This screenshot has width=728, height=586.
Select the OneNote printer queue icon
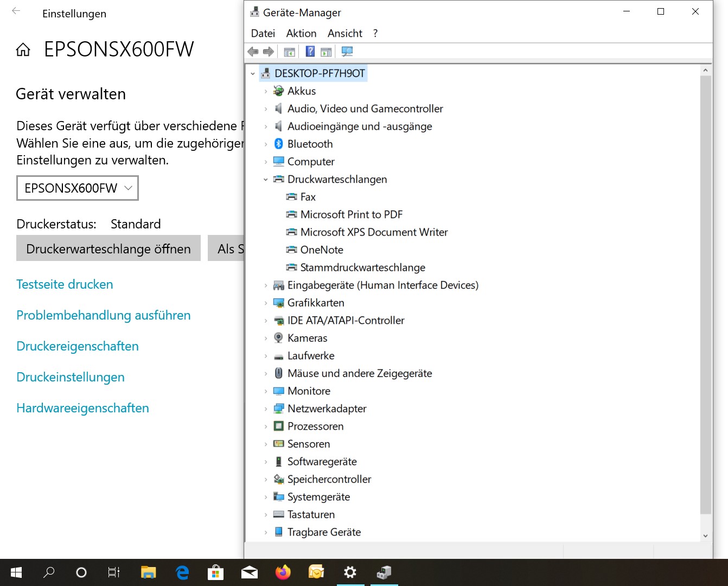pyautogui.click(x=292, y=250)
